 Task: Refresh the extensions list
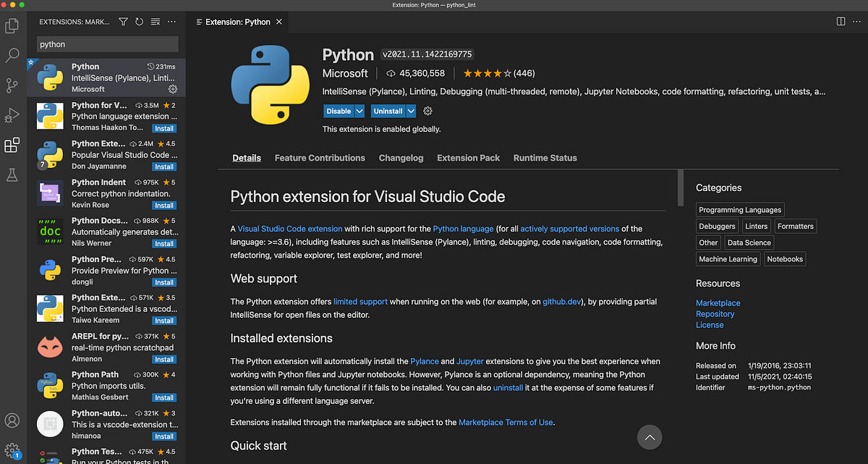click(138, 22)
